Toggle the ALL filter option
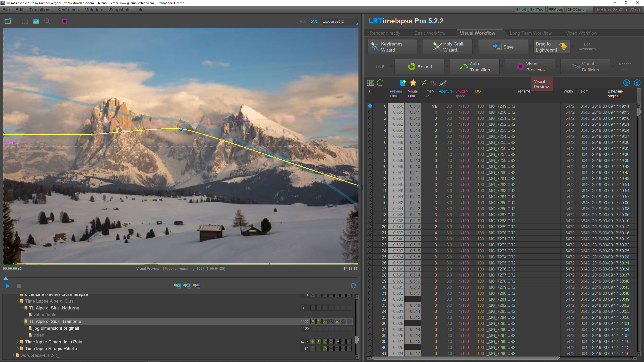Image resolution: width=644 pixels, height=362 pixels. (303, 21)
